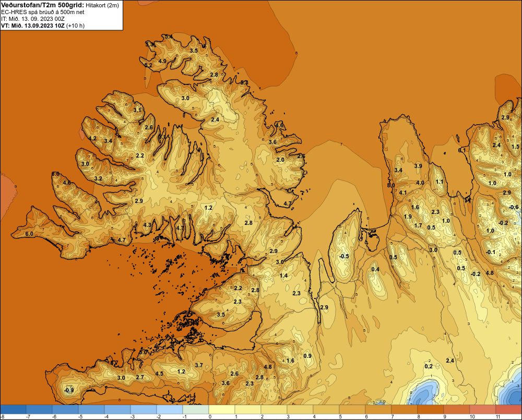
Task: Click the '4.9' temperature value
Action: (x=162, y=61)
